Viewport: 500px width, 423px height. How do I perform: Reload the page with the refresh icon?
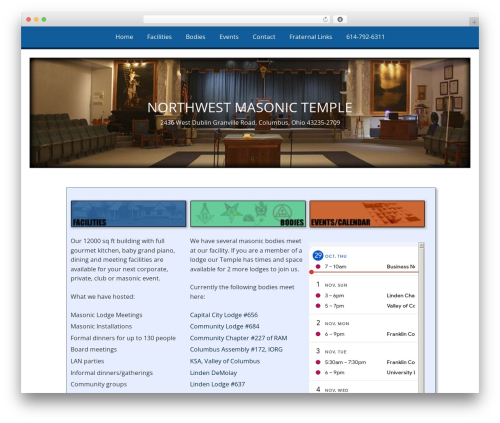[325, 19]
